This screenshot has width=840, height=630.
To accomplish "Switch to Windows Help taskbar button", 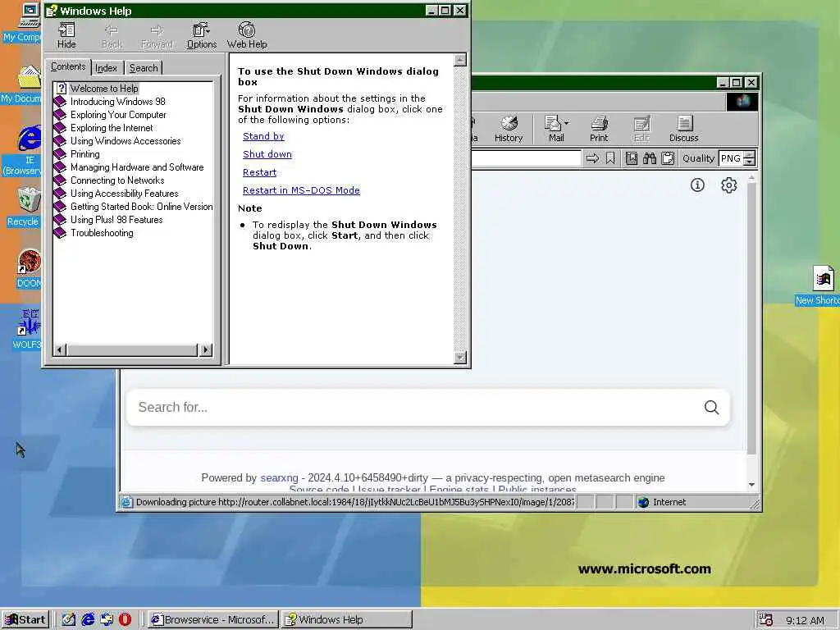I will tap(347, 619).
